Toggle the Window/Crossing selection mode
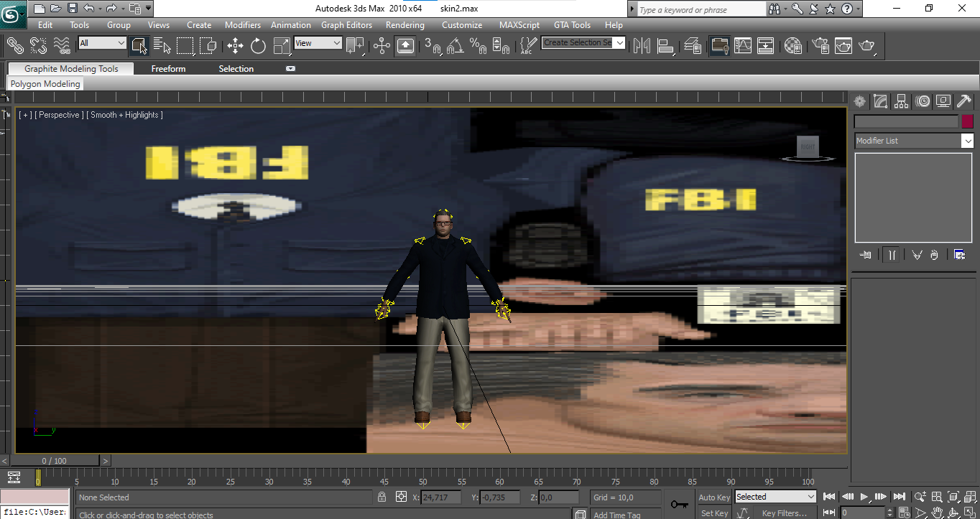 pyautogui.click(x=208, y=45)
